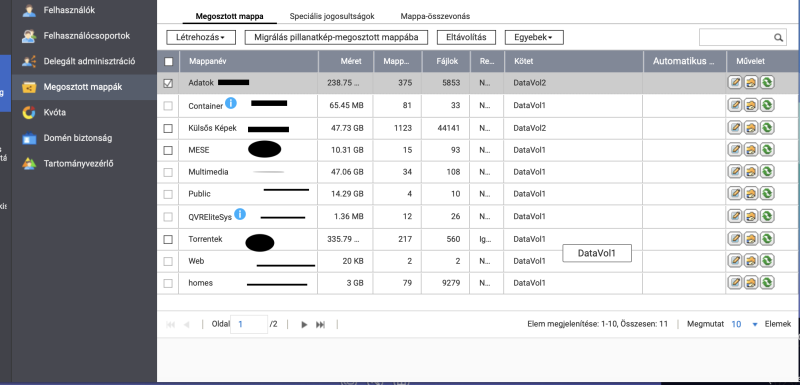Click the Eltávolítás button
Screen dimensions: 800x385
(x=466, y=37)
